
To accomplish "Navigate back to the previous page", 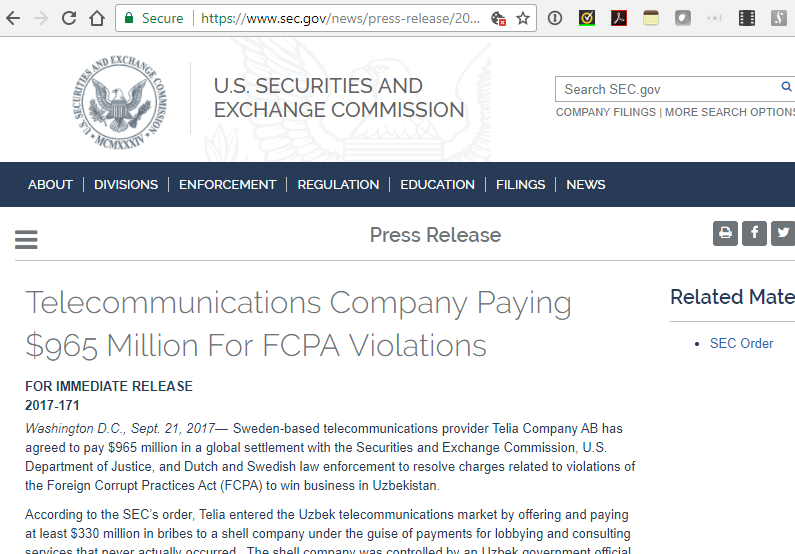I will [x=13, y=18].
